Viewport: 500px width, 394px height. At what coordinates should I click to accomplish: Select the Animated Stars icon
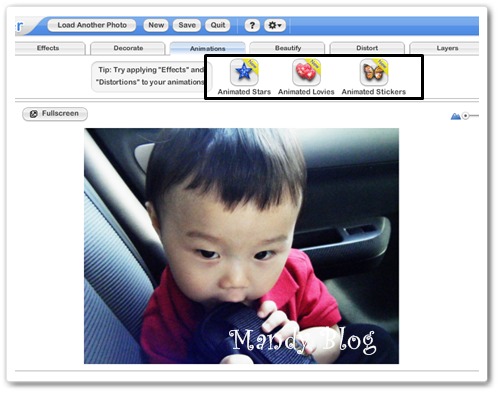[x=244, y=72]
